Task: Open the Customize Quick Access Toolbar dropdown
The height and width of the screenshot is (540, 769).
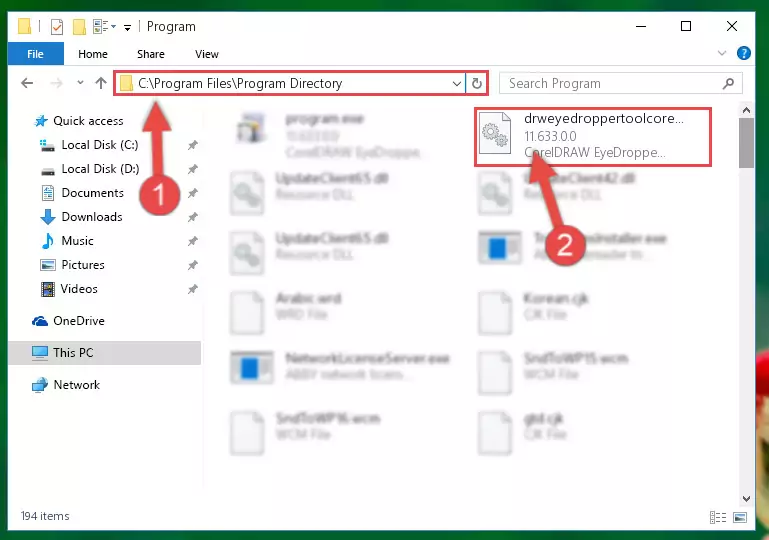Action: tap(128, 27)
